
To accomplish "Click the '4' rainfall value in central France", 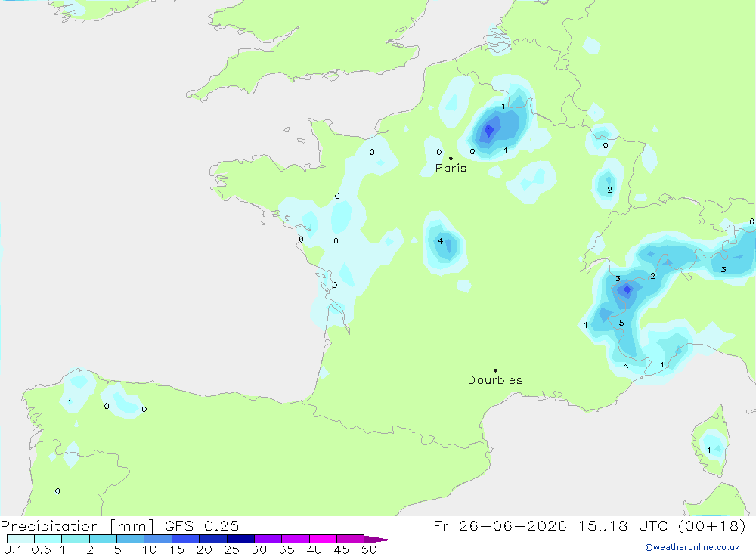I will [440, 241].
